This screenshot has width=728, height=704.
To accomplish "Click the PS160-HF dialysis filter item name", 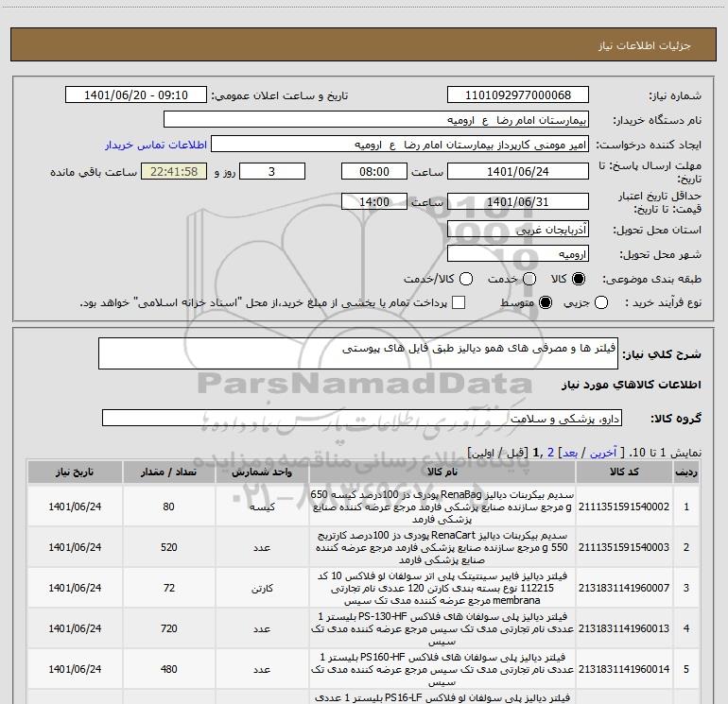I will tap(442, 669).
